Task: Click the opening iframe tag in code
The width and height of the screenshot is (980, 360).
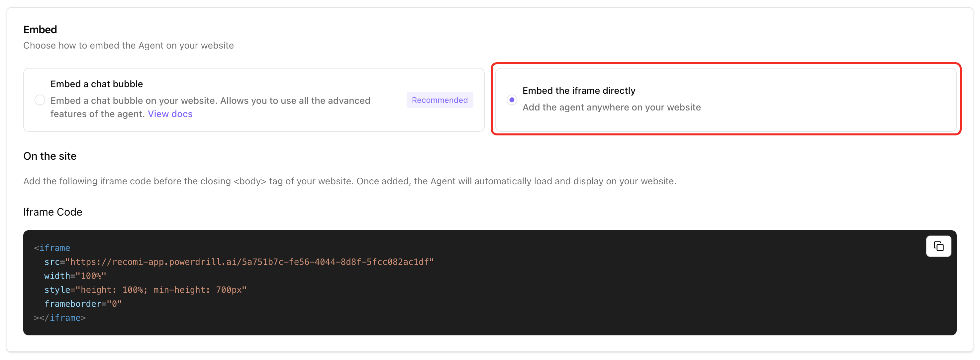Action: (52, 248)
